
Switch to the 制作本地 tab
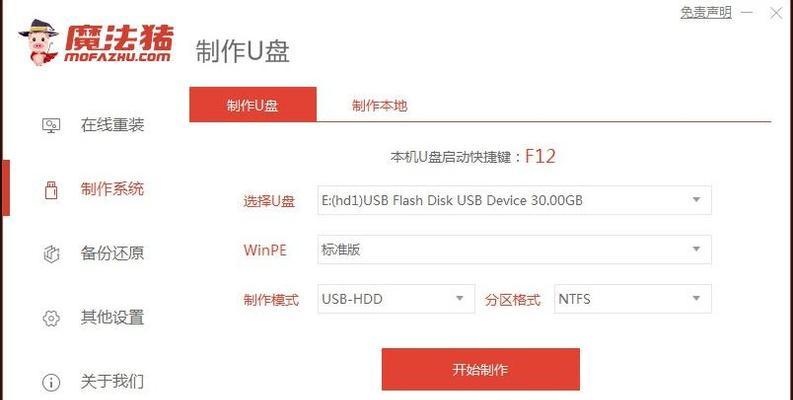tap(379, 106)
